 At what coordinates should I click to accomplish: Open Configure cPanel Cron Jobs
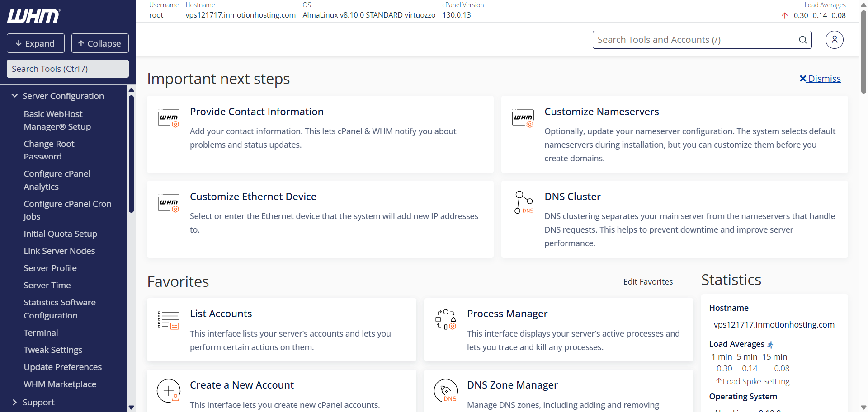click(67, 210)
